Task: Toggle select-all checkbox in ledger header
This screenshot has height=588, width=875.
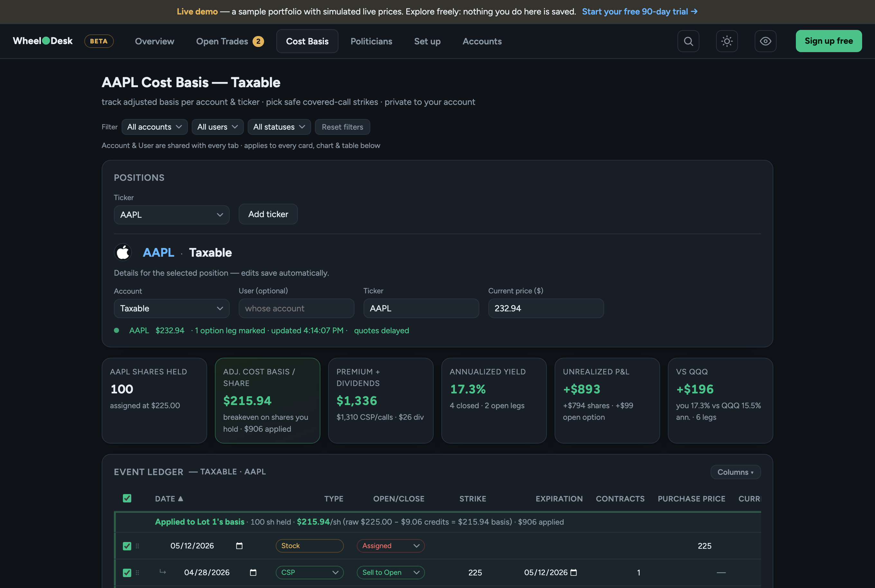Action: point(127,498)
